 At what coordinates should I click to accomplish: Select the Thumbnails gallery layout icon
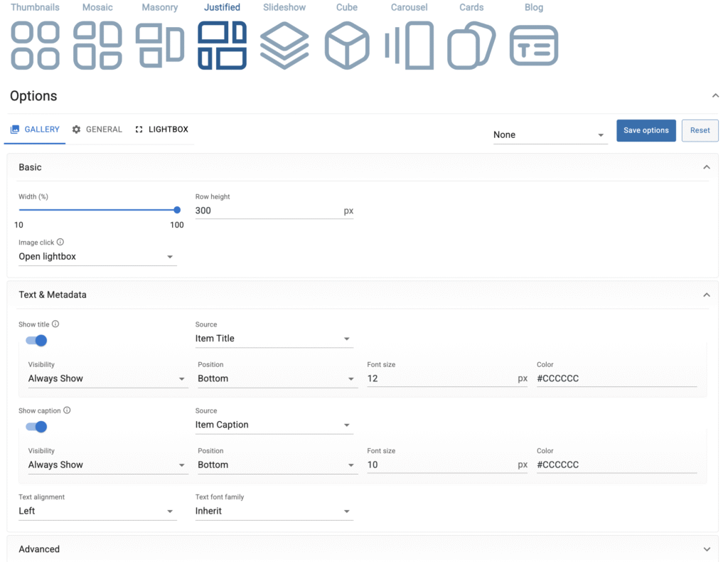click(35, 46)
